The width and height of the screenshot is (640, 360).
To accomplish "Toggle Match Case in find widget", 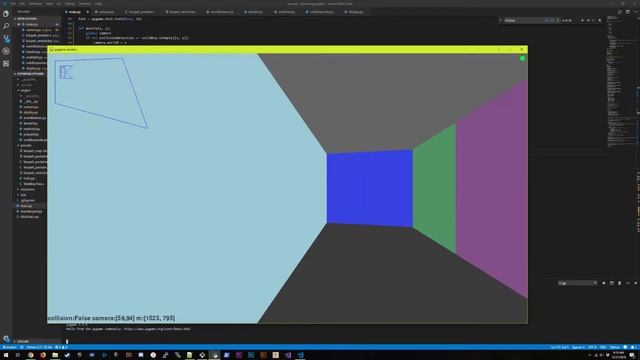I will click(547, 20).
